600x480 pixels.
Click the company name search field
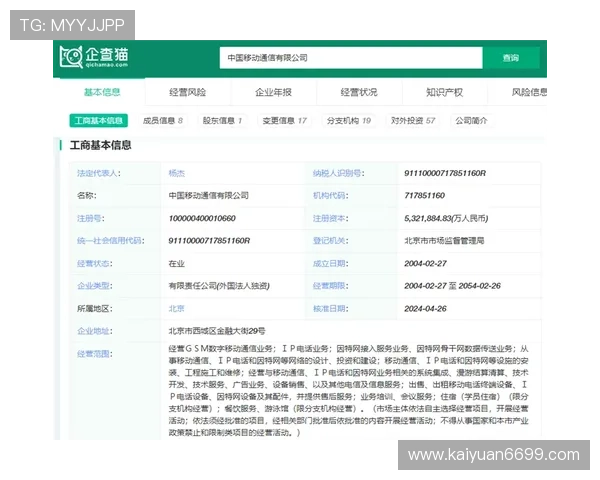click(351, 58)
